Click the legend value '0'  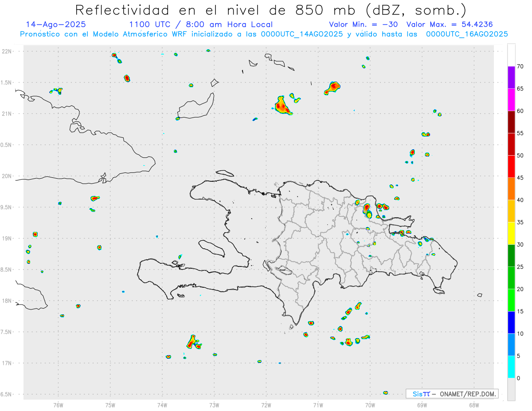coord(518,378)
